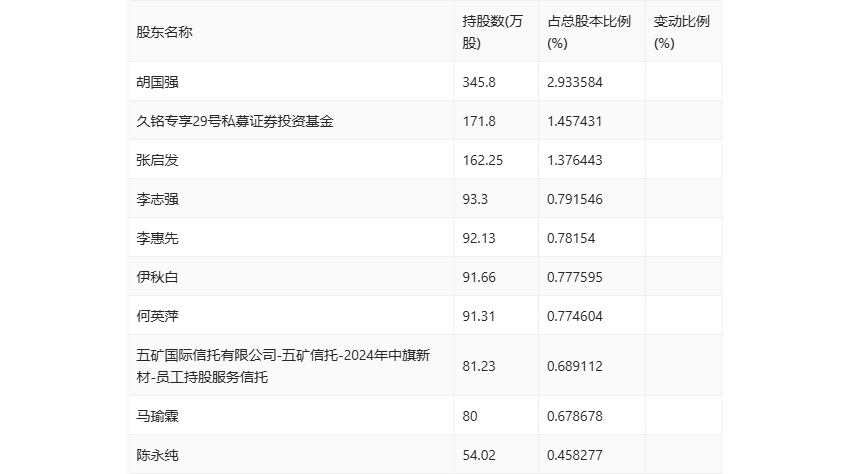Select the 345.8 holding value

pos(479,82)
